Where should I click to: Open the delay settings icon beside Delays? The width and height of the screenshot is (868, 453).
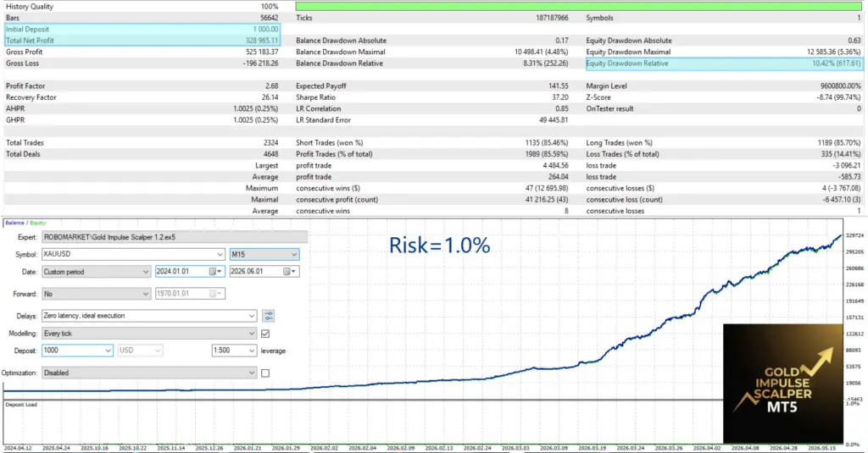click(x=269, y=316)
